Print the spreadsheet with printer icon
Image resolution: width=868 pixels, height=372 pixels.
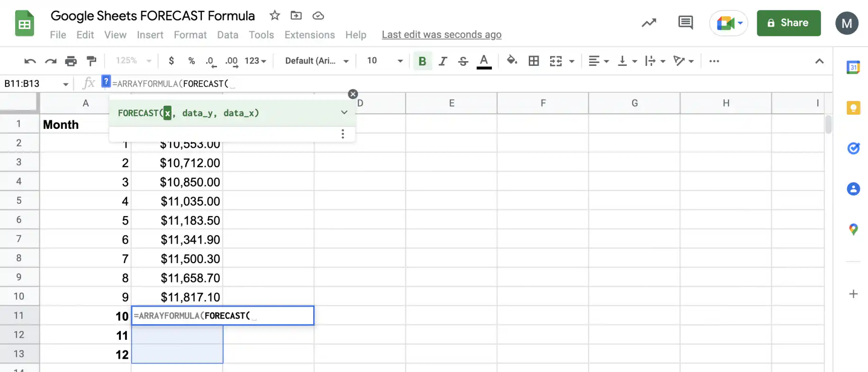tap(71, 61)
